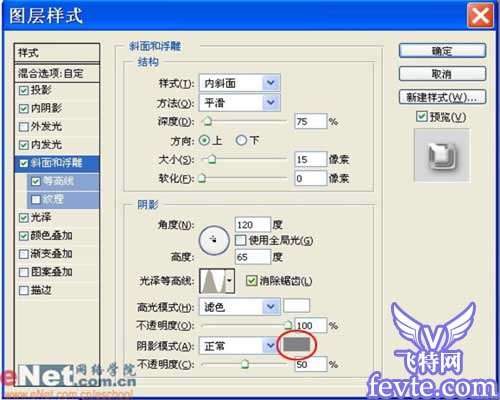Open the 样式 dropdown showing 内斜面

[240, 83]
